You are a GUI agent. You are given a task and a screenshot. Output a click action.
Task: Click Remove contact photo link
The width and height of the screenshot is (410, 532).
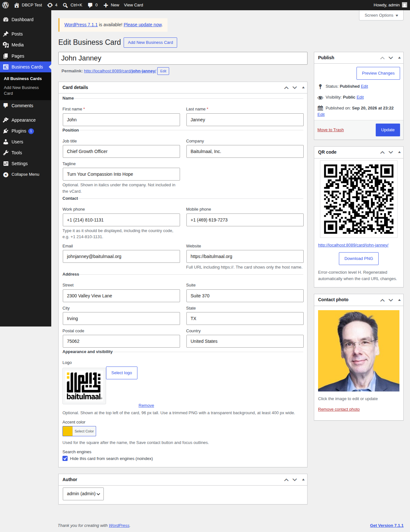click(339, 409)
